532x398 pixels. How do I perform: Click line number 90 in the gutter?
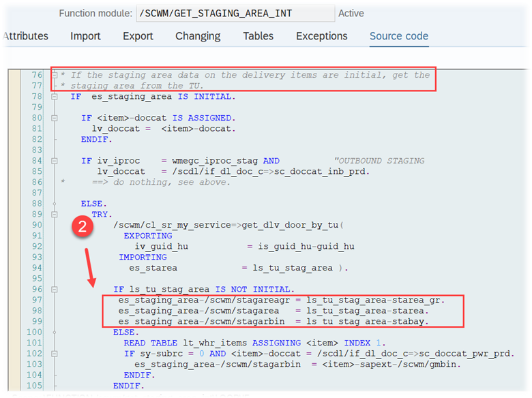[37, 225]
